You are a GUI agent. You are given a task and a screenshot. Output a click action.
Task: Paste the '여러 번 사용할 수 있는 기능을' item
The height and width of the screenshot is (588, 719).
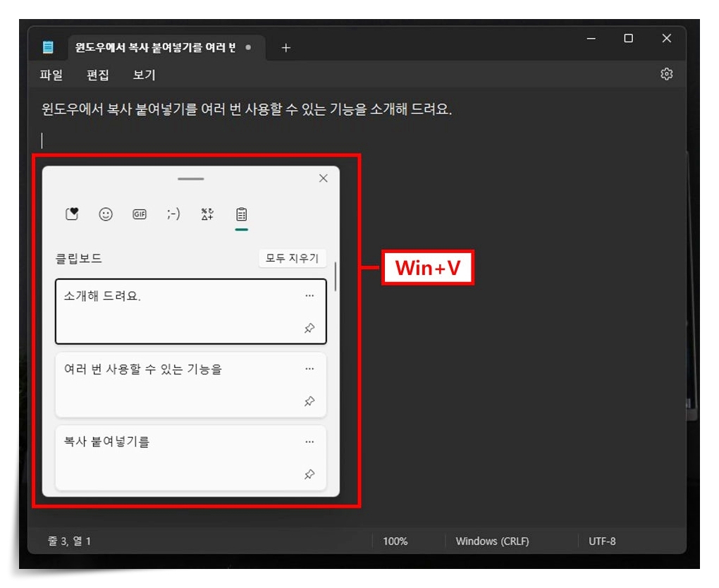point(191,385)
